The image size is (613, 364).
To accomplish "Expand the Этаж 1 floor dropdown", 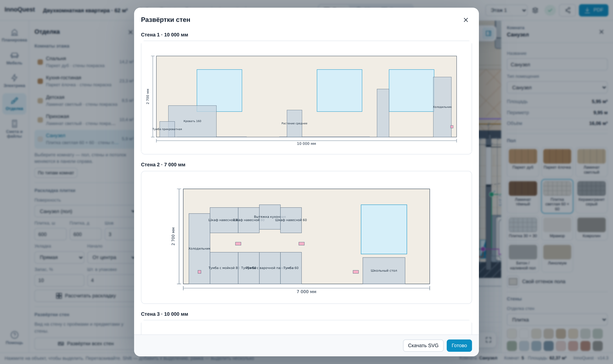I will 507,10.
